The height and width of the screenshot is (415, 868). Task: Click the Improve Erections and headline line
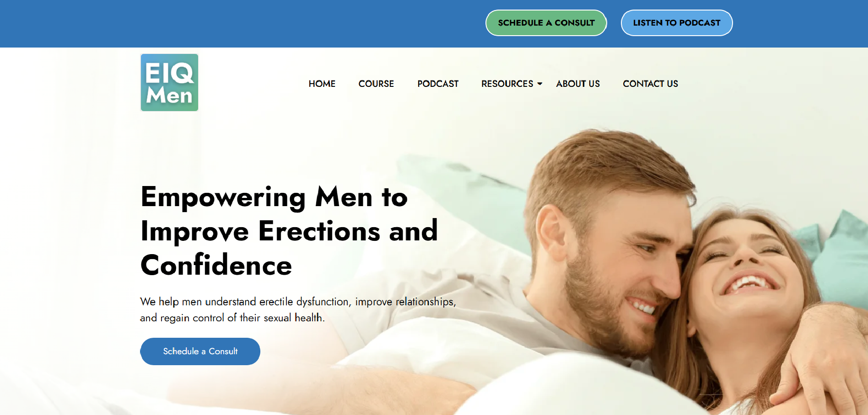click(289, 231)
